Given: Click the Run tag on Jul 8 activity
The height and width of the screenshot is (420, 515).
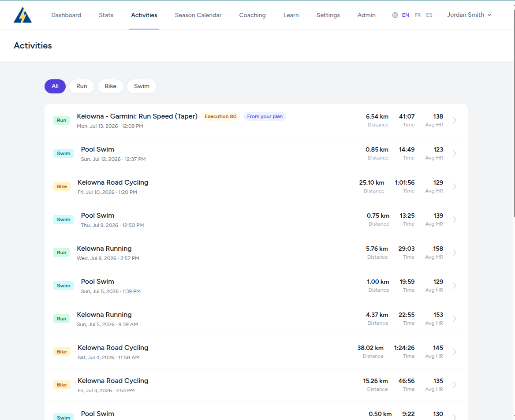Looking at the screenshot, I should coord(61,253).
